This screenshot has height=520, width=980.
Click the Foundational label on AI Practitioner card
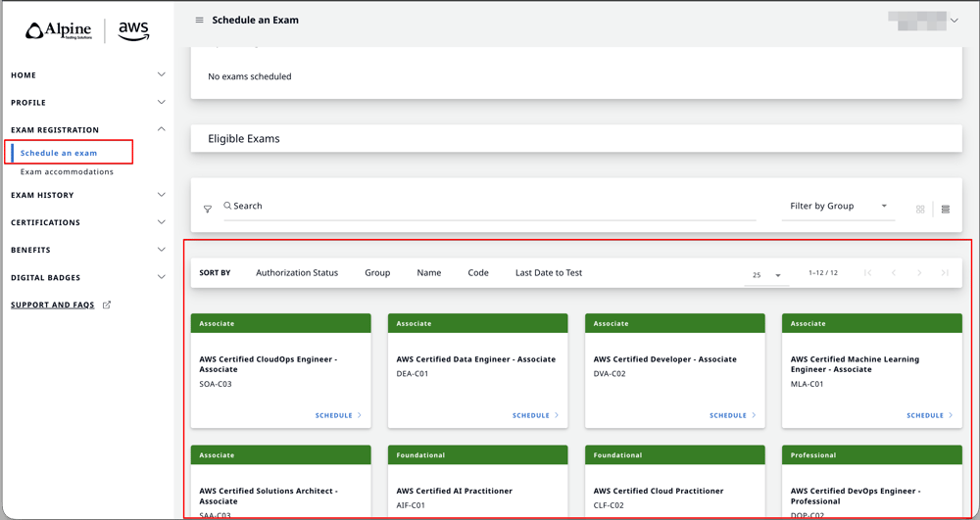(420, 455)
